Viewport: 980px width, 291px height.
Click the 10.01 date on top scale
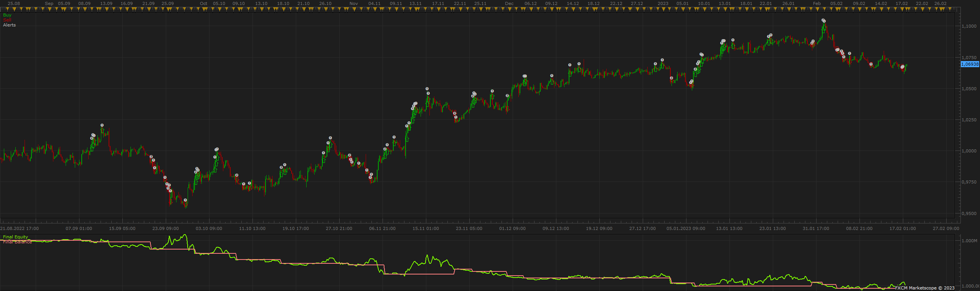point(704,3)
